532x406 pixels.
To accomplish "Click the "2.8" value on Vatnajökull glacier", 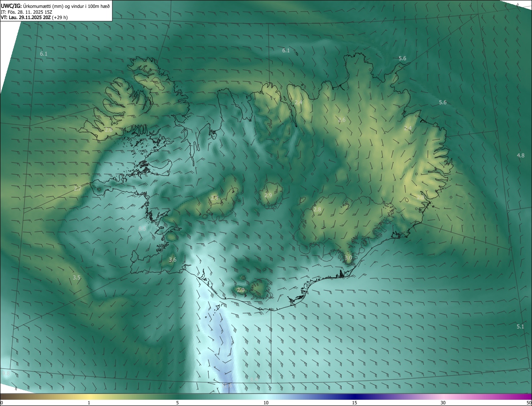I will pyautogui.click(x=317, y=210).
